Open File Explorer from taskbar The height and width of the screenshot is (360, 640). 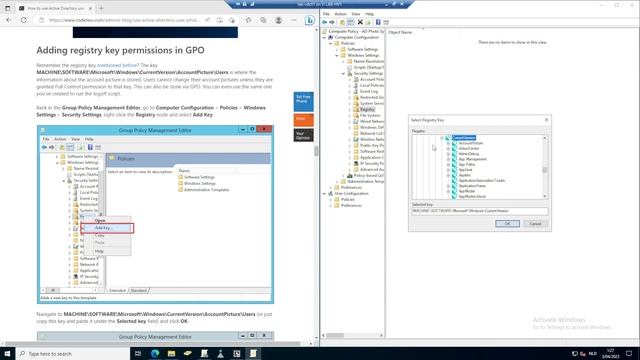(171, 353)
